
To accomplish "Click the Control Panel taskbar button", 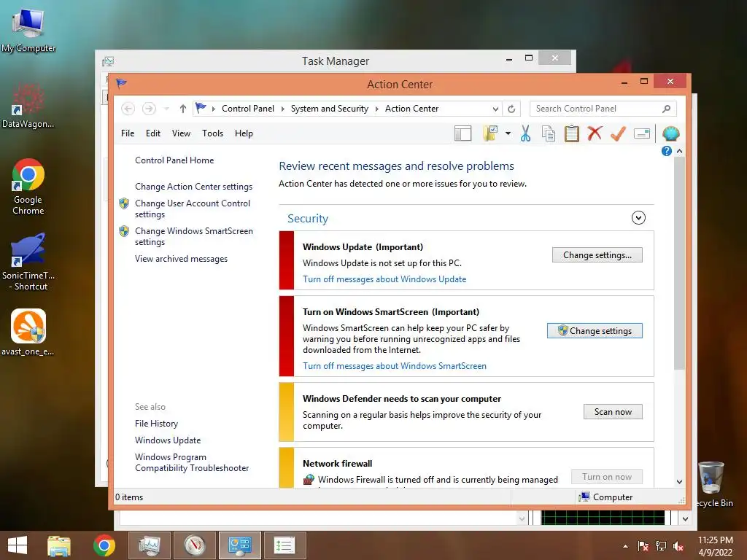I will coord(239,545).
